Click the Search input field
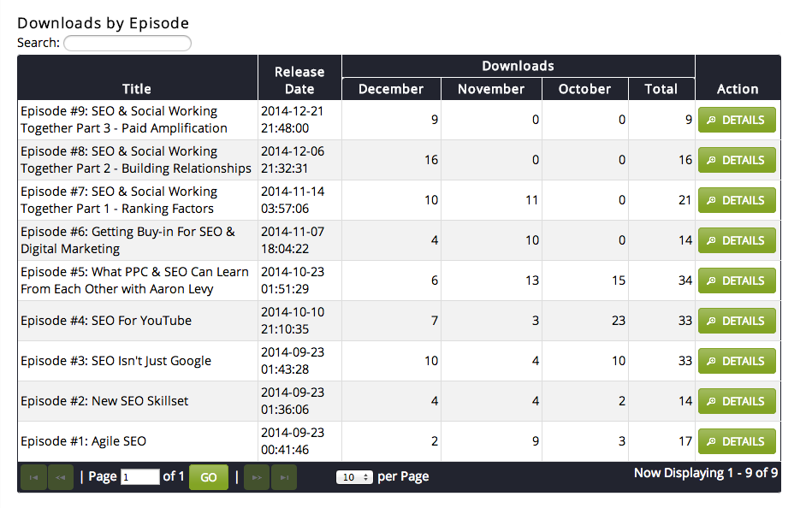Viewport: 812px width, 508px height. click(127, 43)
